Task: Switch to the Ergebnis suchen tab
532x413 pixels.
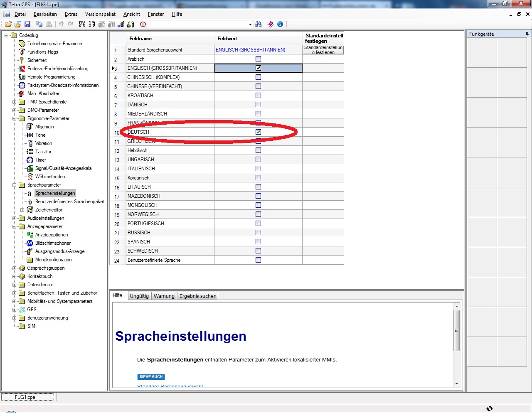Action: pyautogui.click(x=198, y=296)
